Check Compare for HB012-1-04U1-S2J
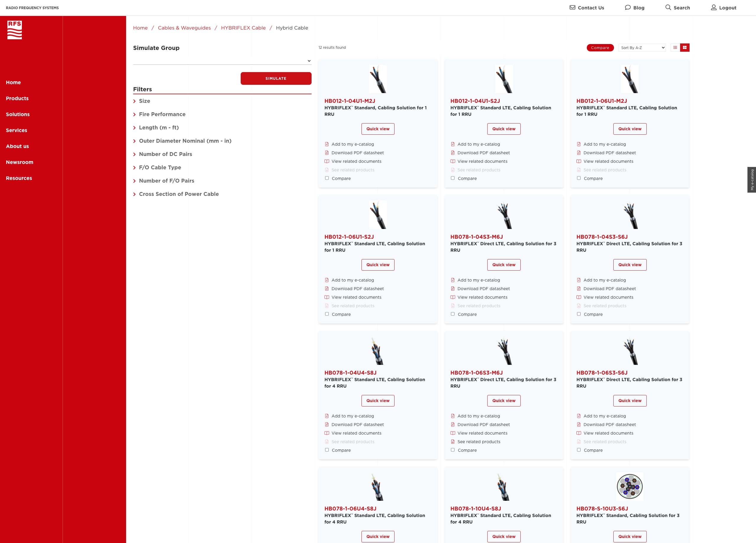 [x=453, y=178]
